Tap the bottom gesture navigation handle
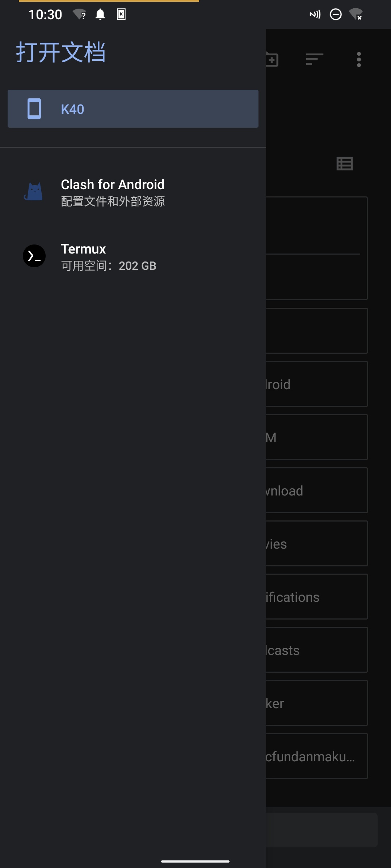The height and width of the screenshot is (868, 391). 195,860
